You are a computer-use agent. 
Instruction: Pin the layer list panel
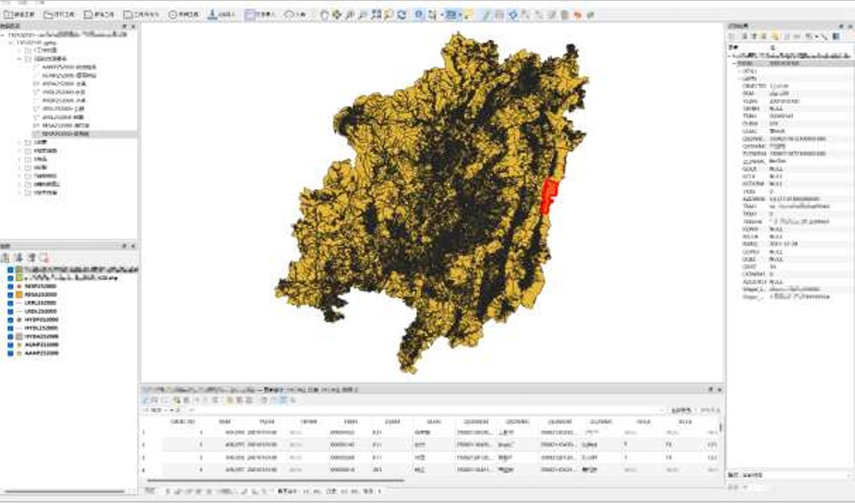[124, 246]
